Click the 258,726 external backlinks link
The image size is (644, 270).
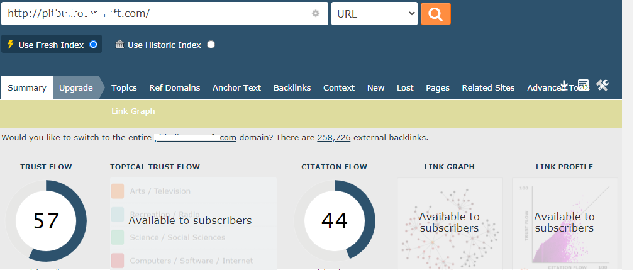tap(334, 138)
